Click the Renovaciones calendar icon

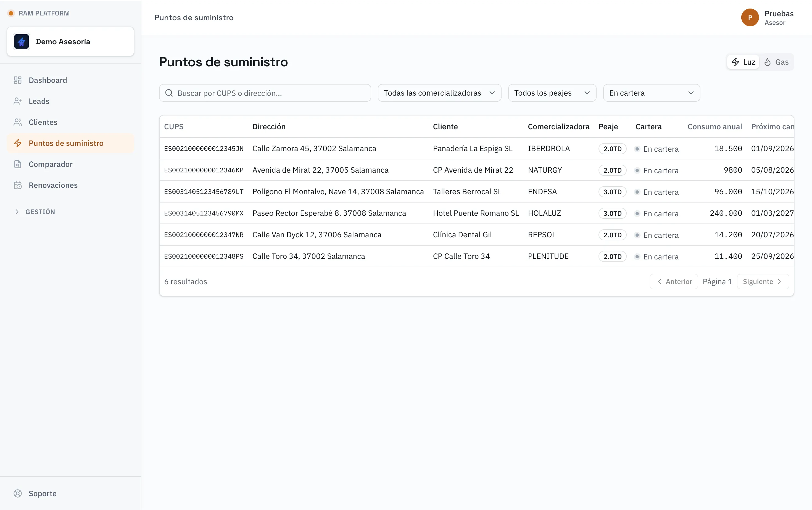pos(17,185)
